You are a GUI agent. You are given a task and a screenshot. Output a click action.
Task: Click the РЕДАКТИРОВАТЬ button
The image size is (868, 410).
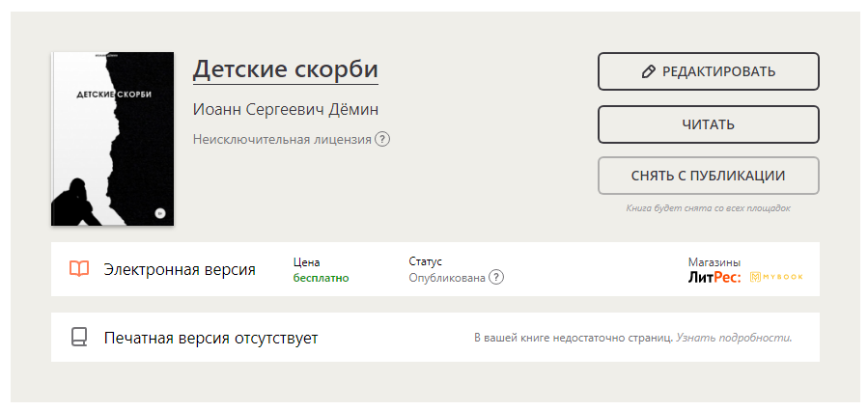point(708,71)
